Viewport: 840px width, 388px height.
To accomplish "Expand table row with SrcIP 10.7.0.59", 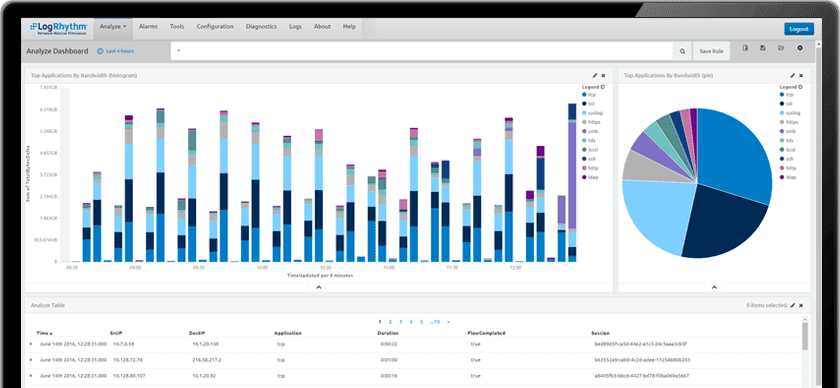I will tap(31, 344).
